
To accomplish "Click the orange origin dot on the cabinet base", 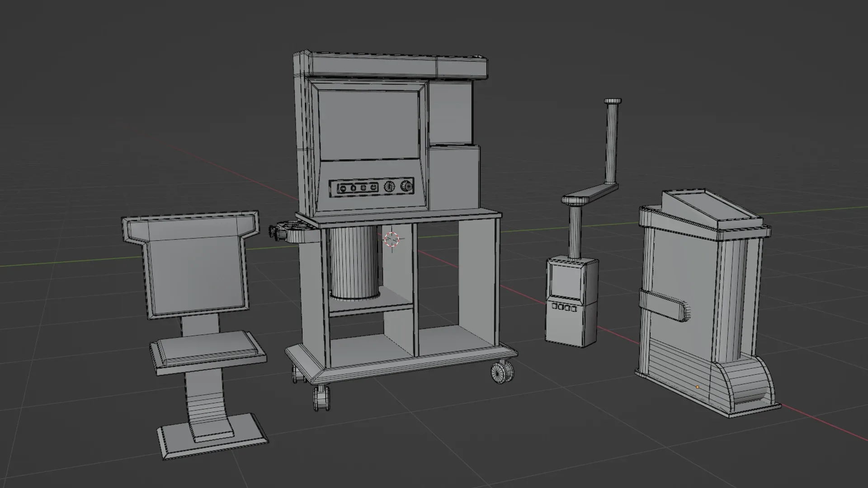I will (698, 387).
